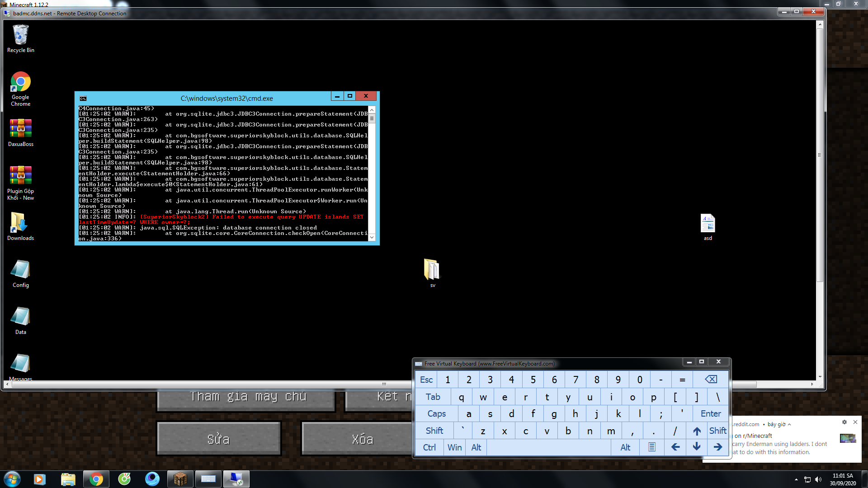This screenshot has height=488, width=868.
Task: Open the DaxuaBoss archive icon
Action: click(20, 129)
